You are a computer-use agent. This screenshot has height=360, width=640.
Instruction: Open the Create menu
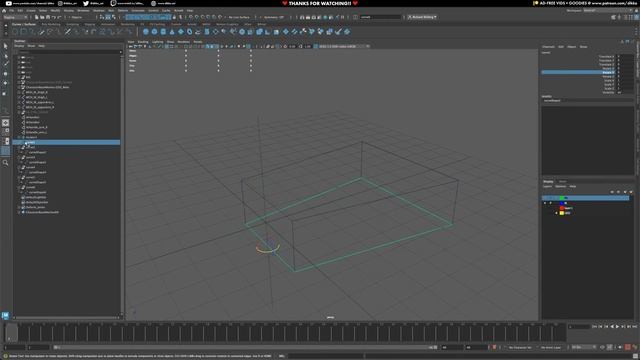point(31,11)
